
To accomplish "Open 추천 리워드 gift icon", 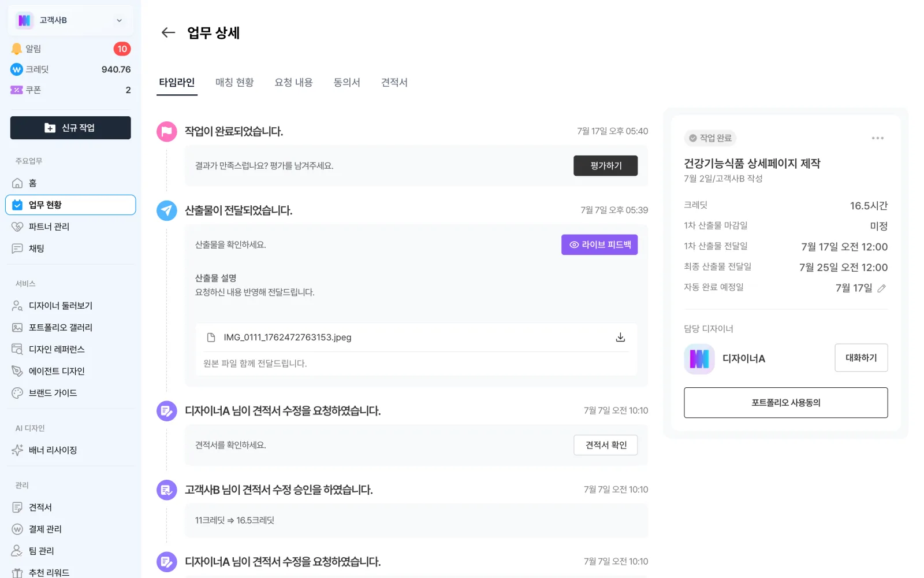I will coord(17,573).
